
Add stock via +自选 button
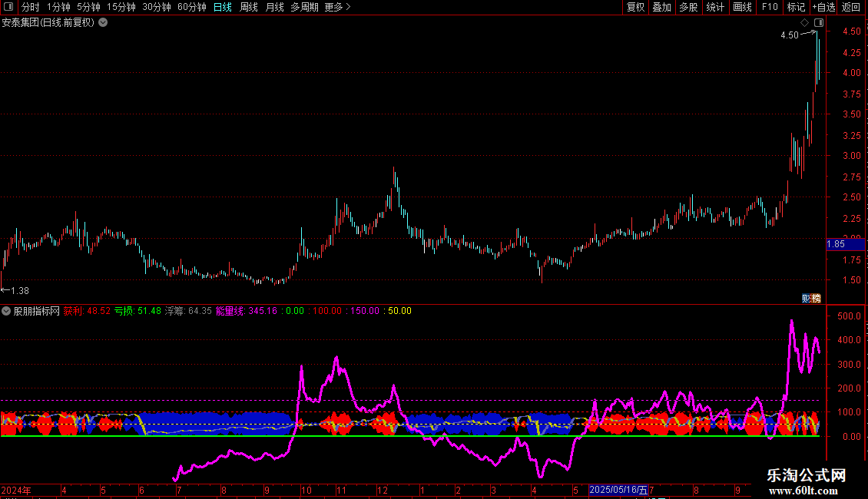click(x=823, y=7)
